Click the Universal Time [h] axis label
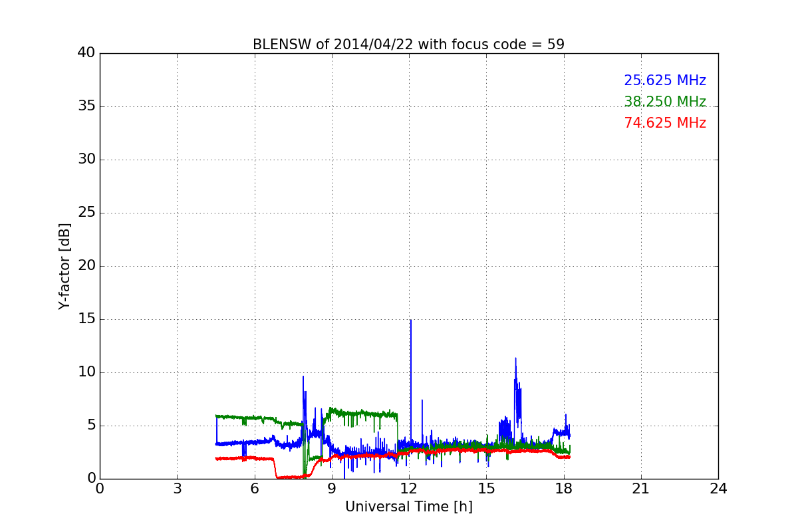Image resolution: width=798 pixels, height=532 pixels. [x=408, y=507]
